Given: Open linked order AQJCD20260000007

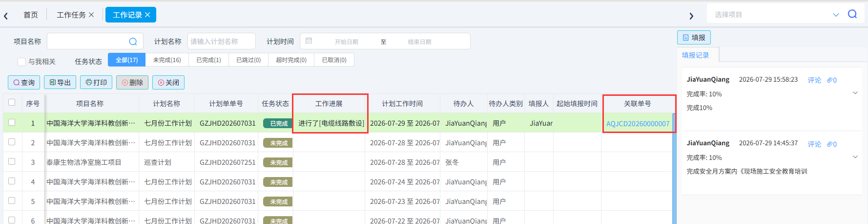Looking at the screenshot, I should 638,124.
